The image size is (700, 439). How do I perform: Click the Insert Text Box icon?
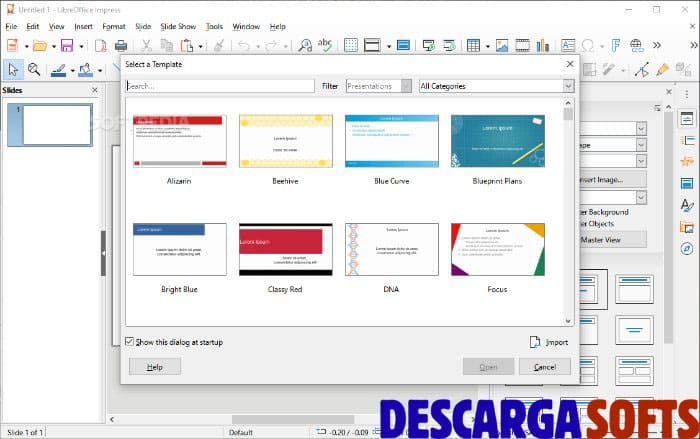[568, 46]
